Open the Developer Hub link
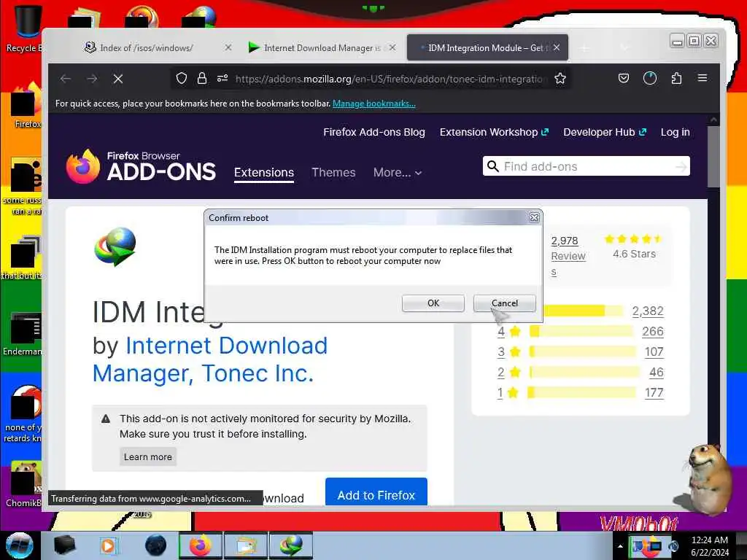This screenshot has width=747, height=560. tap(605, 133)
